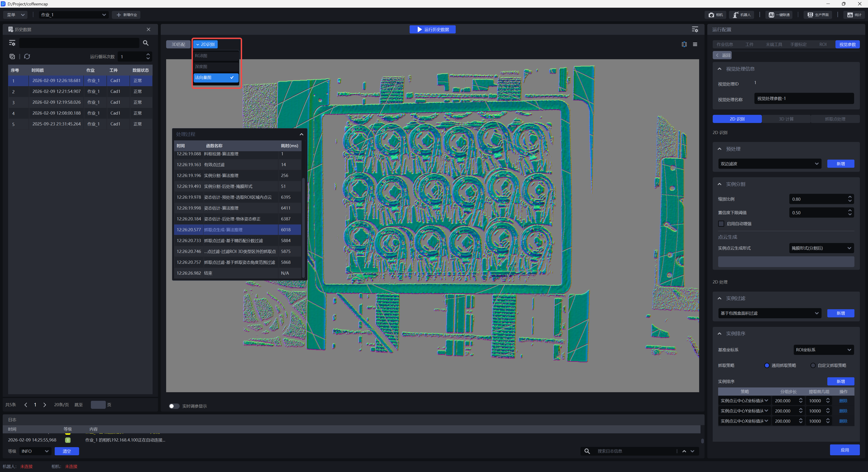Click the search magnifier in history panel

click(146, 43)
